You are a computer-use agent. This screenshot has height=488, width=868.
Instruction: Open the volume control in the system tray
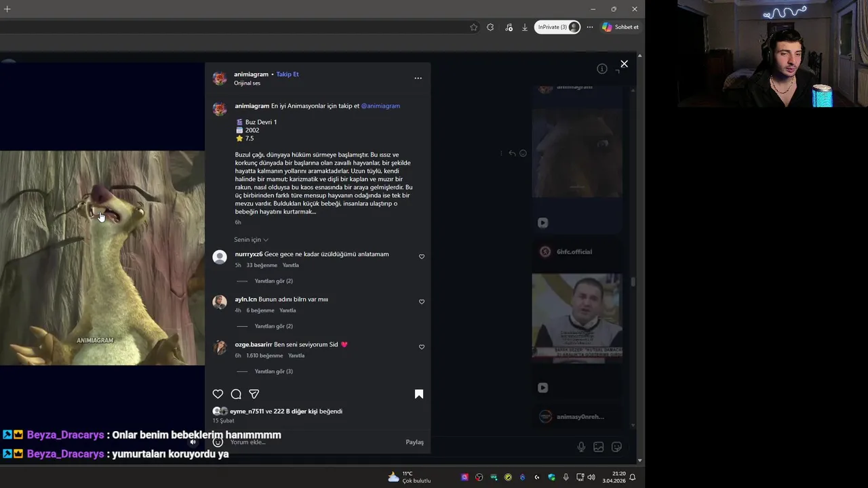click(591, 477)
